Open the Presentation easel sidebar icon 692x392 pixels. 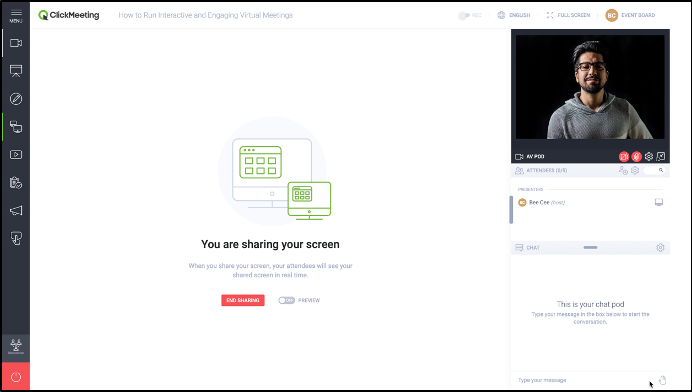[x=16, y=71]
